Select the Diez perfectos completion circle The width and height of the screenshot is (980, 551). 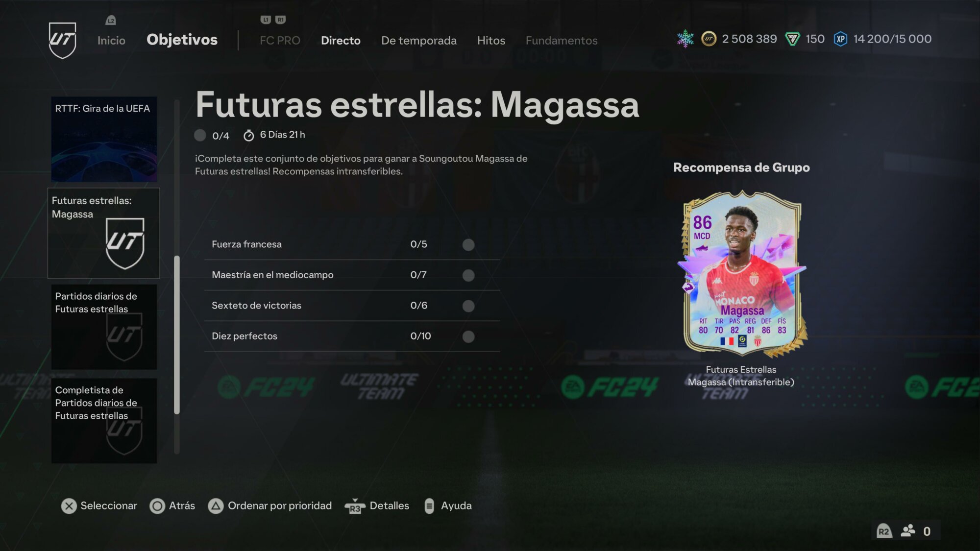tap(468, 336)
